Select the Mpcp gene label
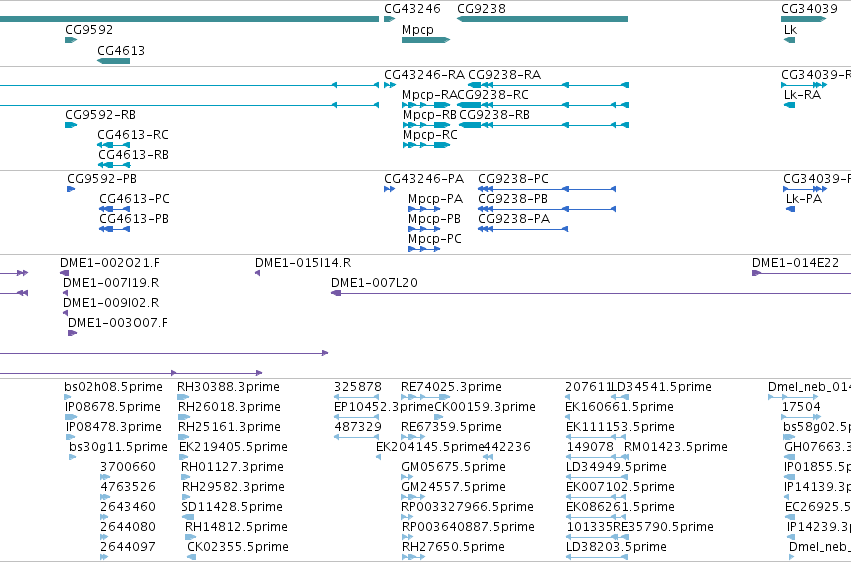This screenshot has height=562, width=851. pos(417,30)
